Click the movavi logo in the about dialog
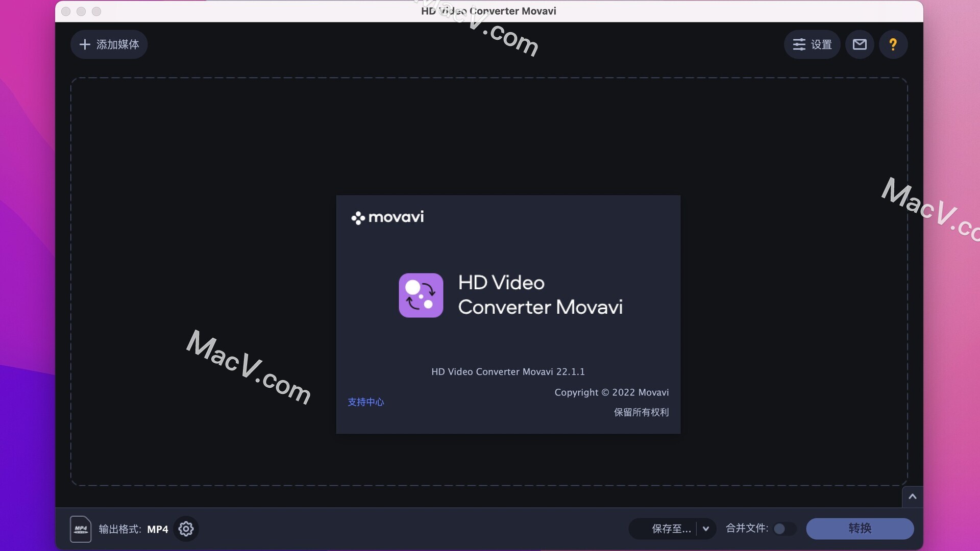 click(x=387, y=217)
